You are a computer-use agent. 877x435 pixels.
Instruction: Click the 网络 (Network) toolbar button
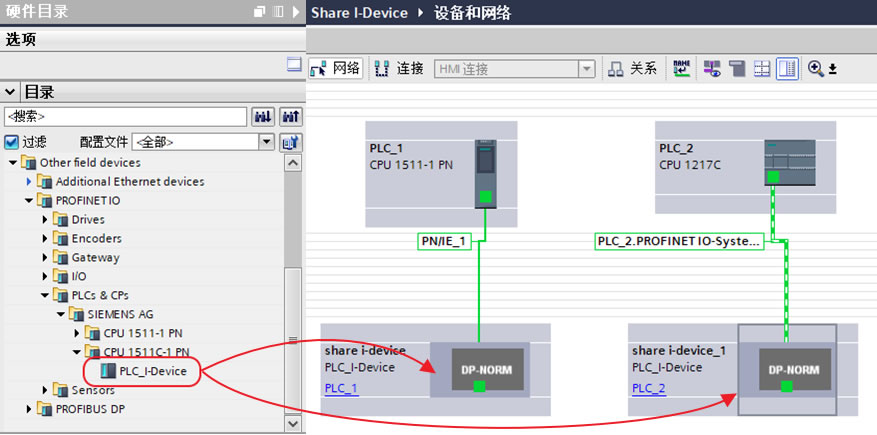click(336, 69)
